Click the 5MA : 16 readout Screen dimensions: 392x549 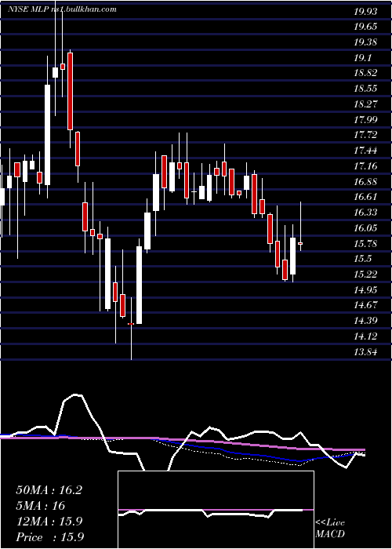[x=40, y=505]
